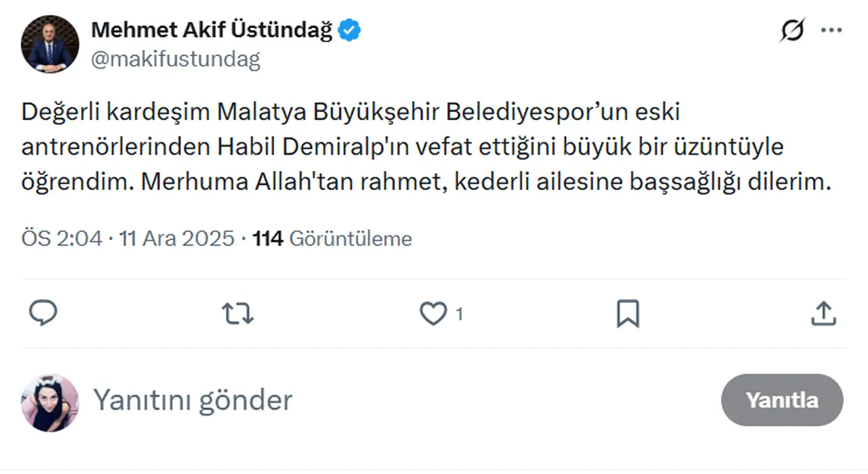Open Grok actions for this post
This screenshot has width=868, height=474.
[x=792, y=30]
